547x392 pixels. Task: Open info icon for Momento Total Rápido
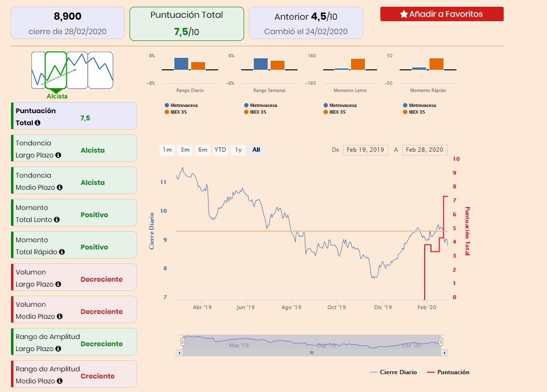point(62,252)
